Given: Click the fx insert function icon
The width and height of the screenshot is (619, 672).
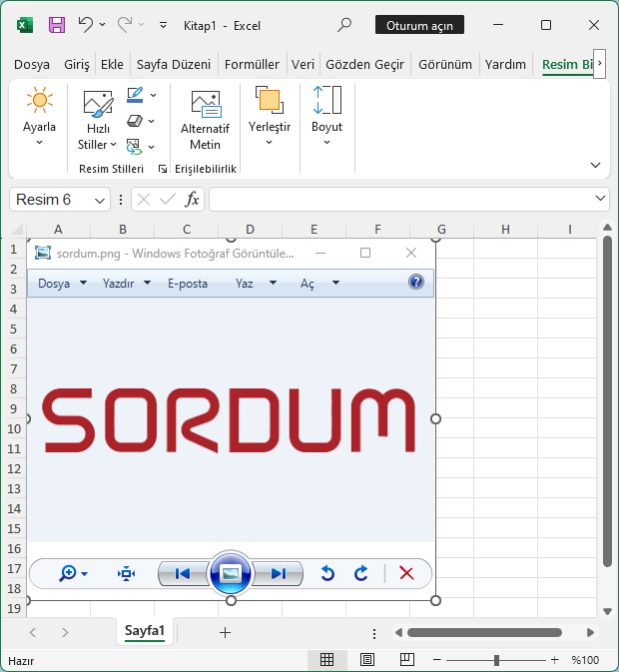Looking at the screenshot, I should tap(192, 200).
